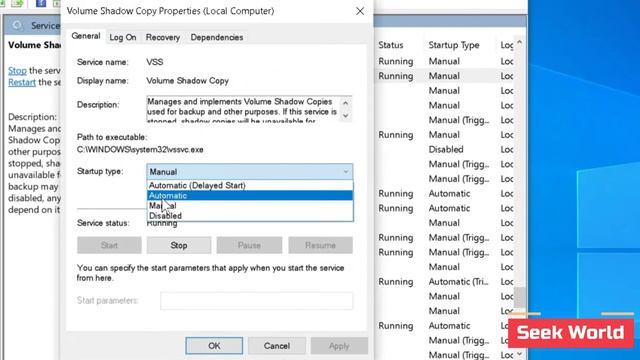Click the Stop link in Services window

coord(17,71)
